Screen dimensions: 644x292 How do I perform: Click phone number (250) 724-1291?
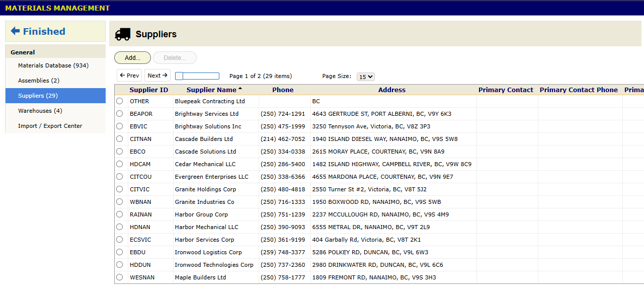tap(283, 114)
